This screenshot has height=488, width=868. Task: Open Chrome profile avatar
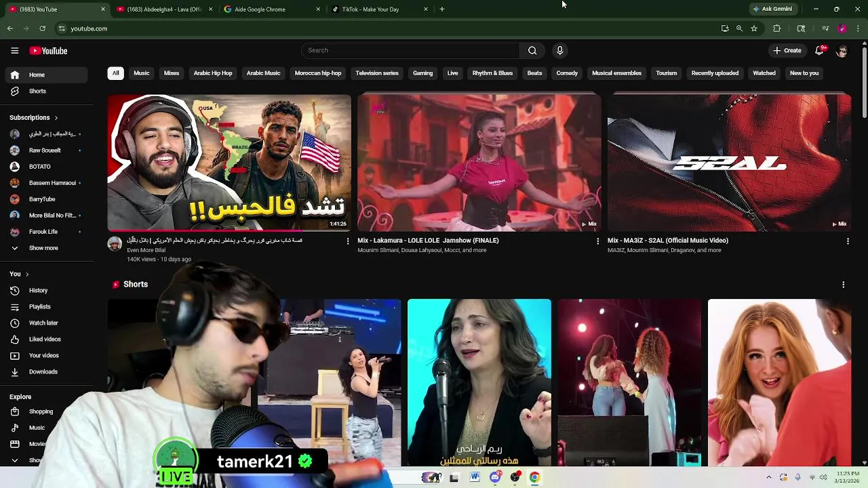(x=842, y=28)
